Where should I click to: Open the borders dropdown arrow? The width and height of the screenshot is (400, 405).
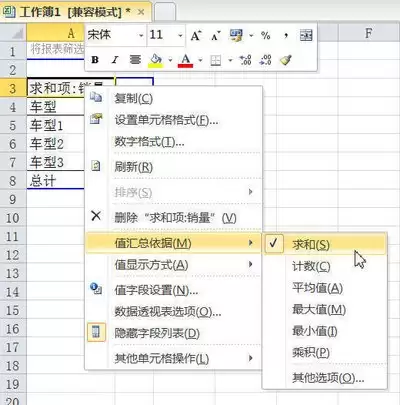(x=230, y=60)
